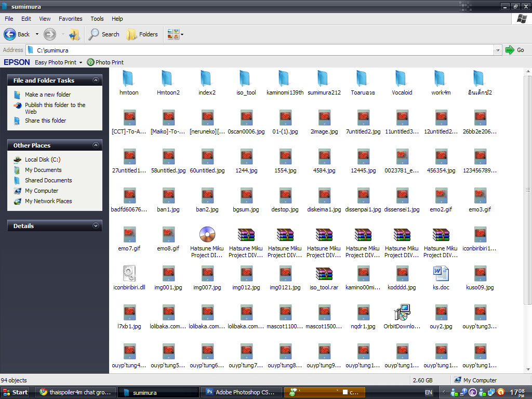Open the File menu
Viewport: 532px width, 399px height.
[9, 19]
